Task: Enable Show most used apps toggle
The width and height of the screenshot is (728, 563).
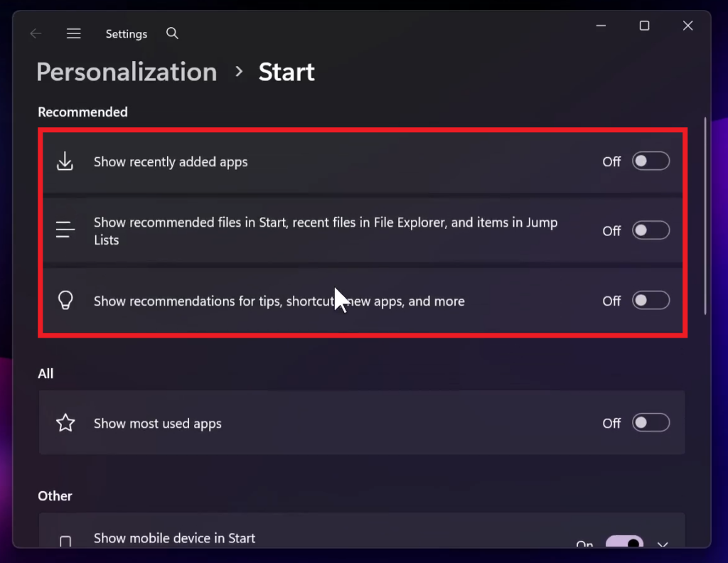Action: (x=651, y=423)
